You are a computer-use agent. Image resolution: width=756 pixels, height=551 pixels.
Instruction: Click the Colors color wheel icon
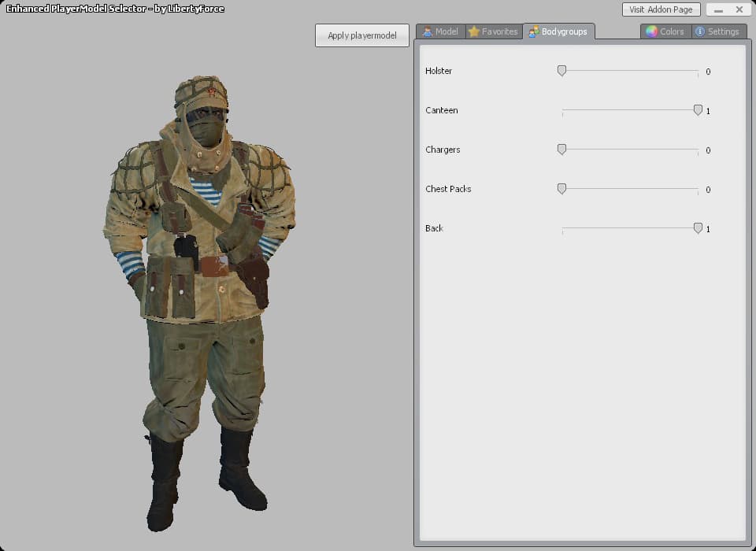click(x=651, y=31)
